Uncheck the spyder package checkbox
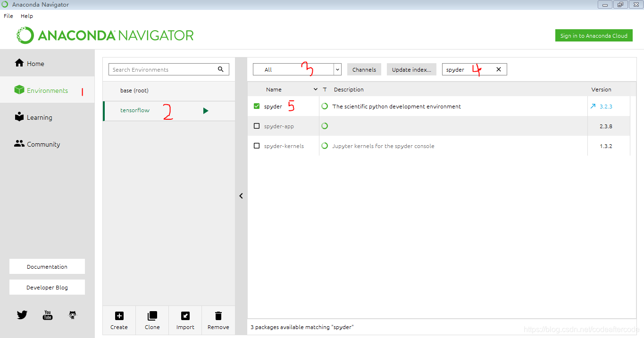The width and height of the screenshot is (644, 338). (257, 107)
